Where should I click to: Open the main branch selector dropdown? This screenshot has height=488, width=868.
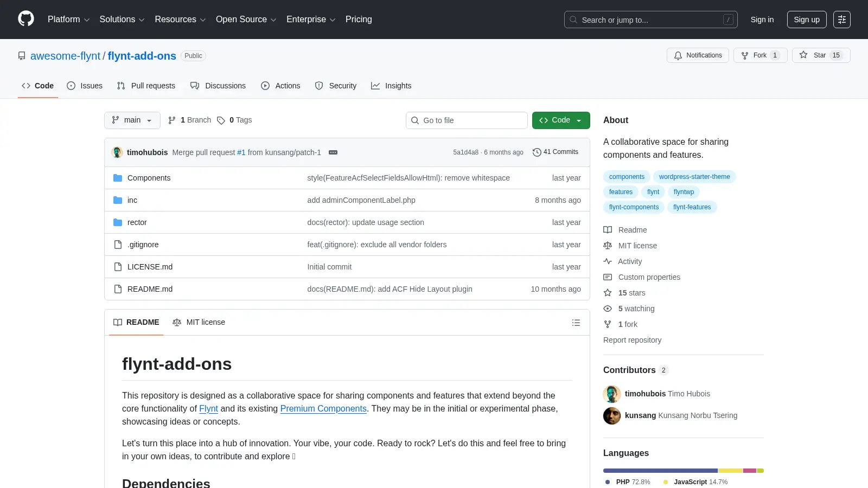coord(132,120)
